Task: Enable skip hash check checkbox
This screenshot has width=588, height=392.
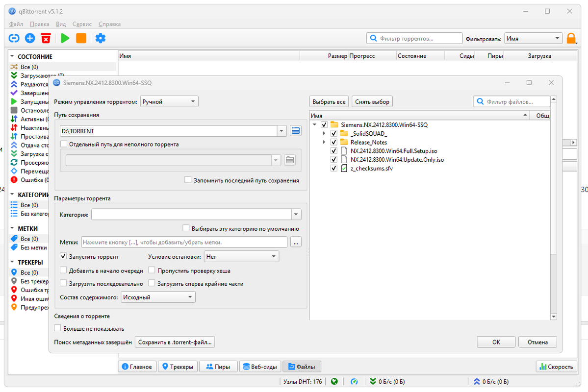Action: click(152, 270)
